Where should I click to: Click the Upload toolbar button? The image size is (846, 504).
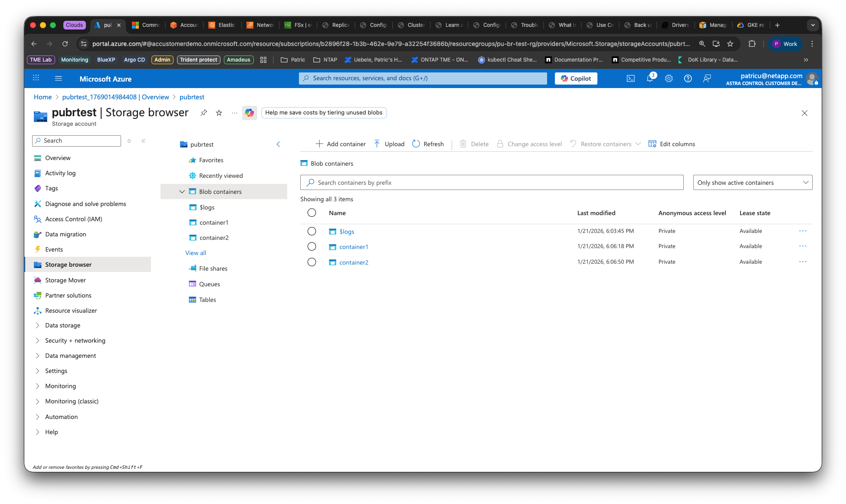point(389,144)
